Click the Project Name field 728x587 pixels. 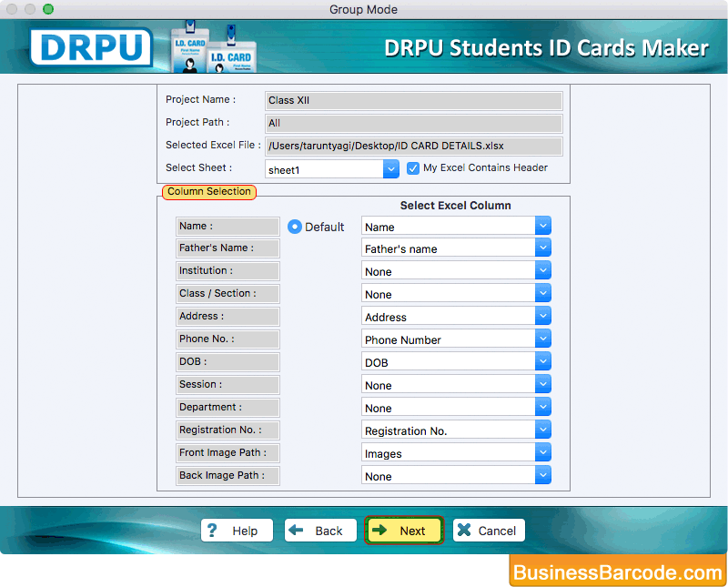(414, 100)
